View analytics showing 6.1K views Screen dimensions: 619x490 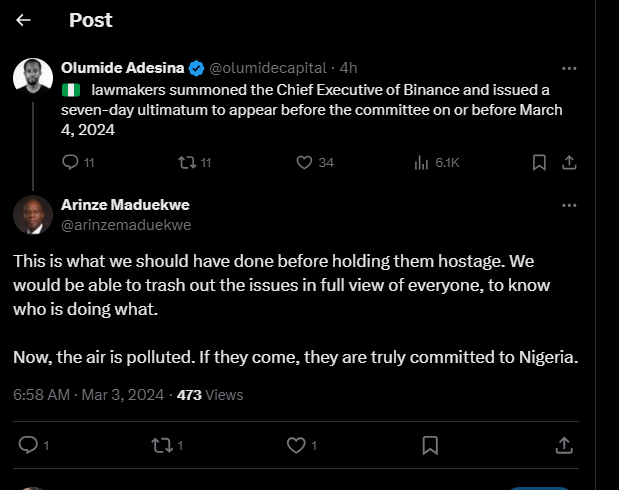(421, 162)
